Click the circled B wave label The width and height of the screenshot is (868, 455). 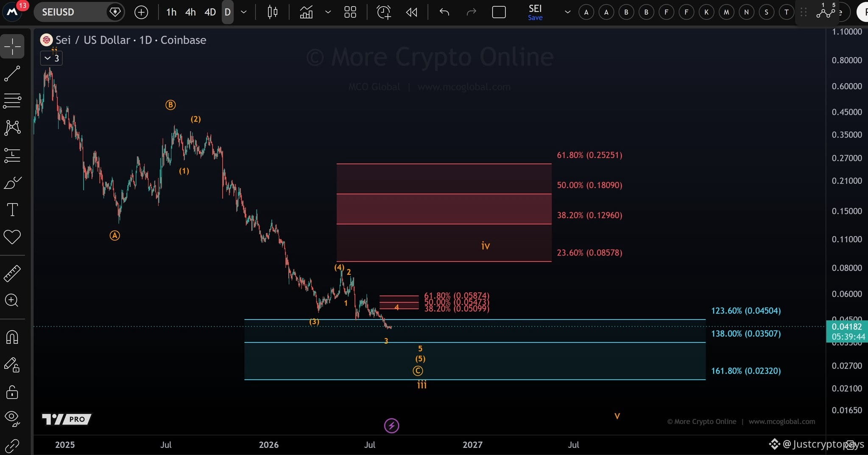170,105
